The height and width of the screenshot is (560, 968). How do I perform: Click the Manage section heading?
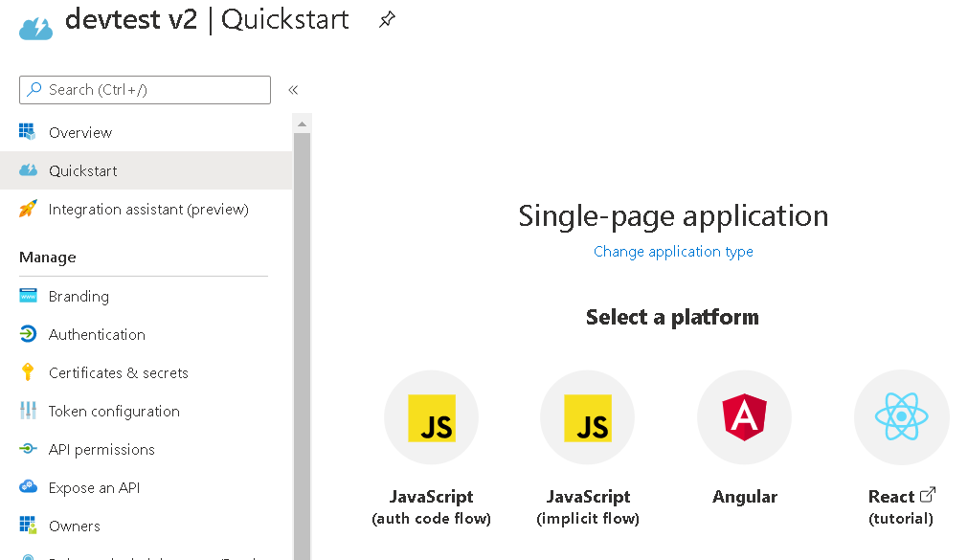[x=48, y=258]
